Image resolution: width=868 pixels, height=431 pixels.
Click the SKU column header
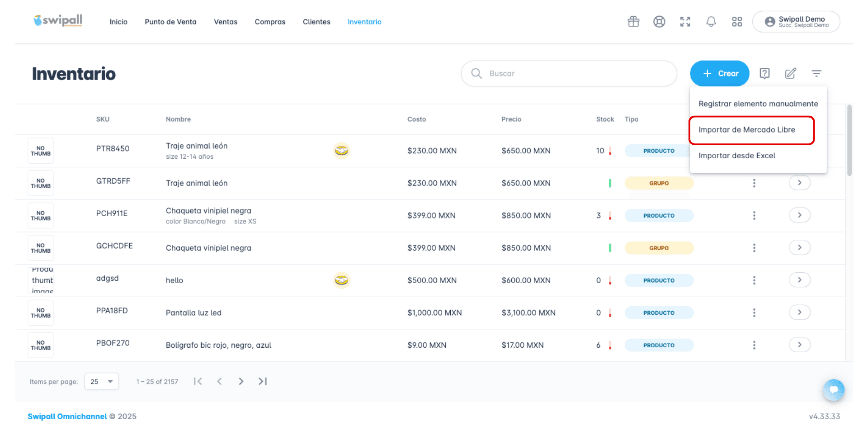pos(103,119)
